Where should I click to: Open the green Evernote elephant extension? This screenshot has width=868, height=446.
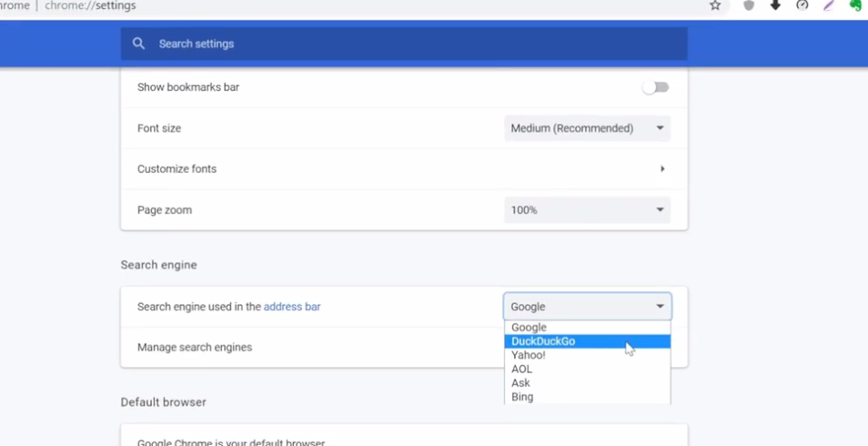click(856, 5)
